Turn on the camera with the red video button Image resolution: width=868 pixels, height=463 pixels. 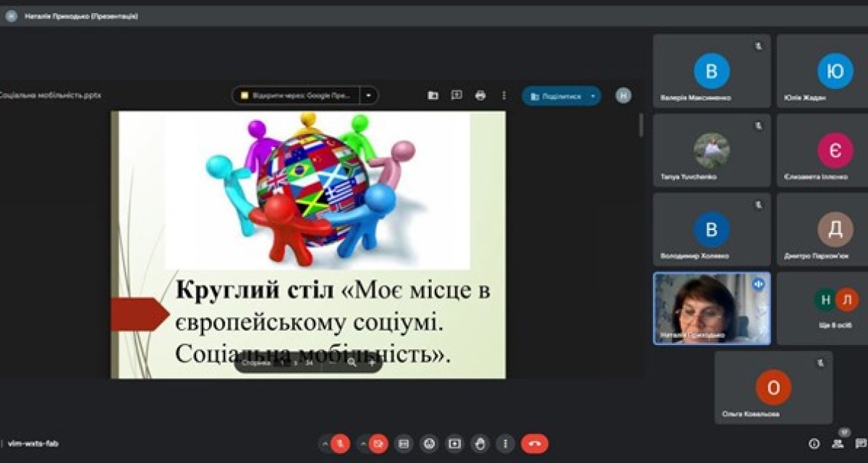point(378,443)
